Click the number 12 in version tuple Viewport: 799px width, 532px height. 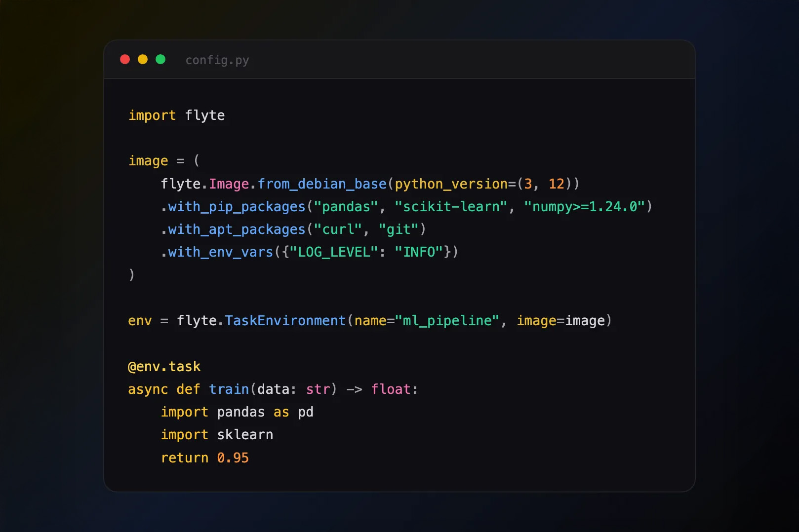point(557,184)
